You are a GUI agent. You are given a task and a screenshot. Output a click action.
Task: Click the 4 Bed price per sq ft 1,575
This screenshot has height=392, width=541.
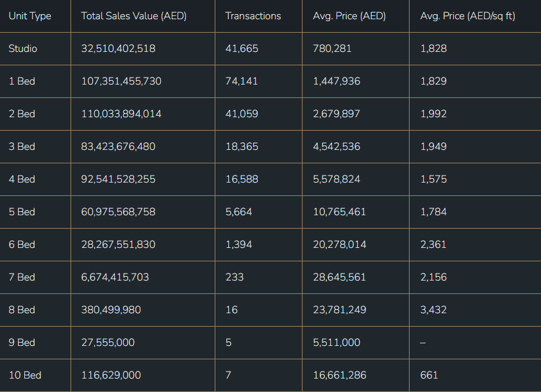pos(433,179)
